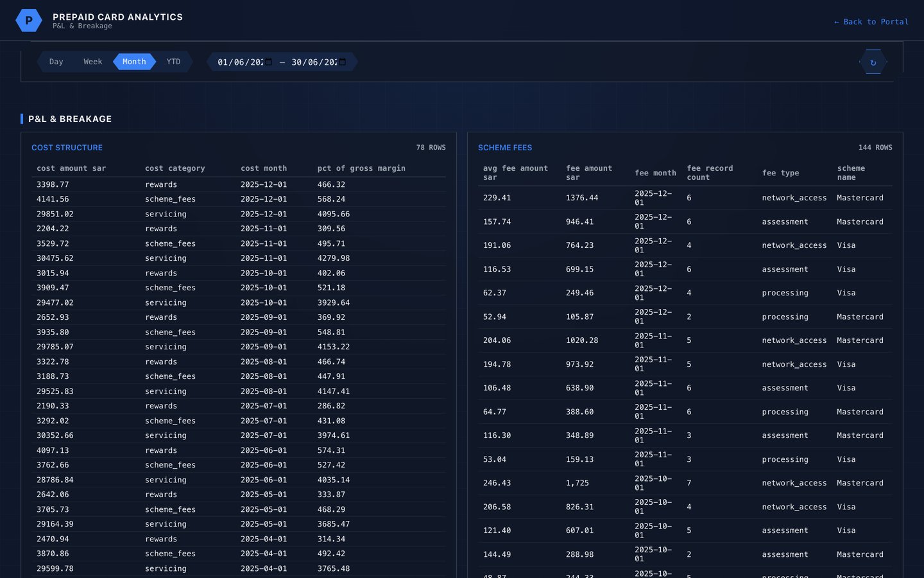Viewport: 924px width, 578px height.
Task: Sort by pct of gross margin header
Action: click(x=361, y=168)
